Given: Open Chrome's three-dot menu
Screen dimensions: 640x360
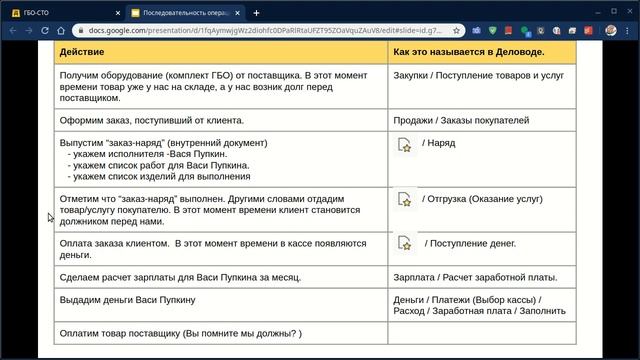Looking at the screenshot, I should pyautogui.click(x=628, y=31).
